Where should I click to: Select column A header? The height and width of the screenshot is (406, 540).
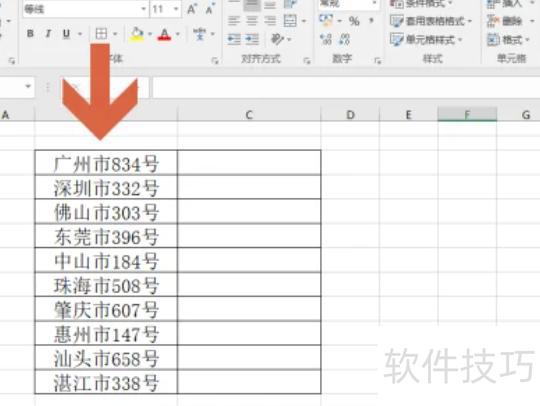click(x=17, y=115)
